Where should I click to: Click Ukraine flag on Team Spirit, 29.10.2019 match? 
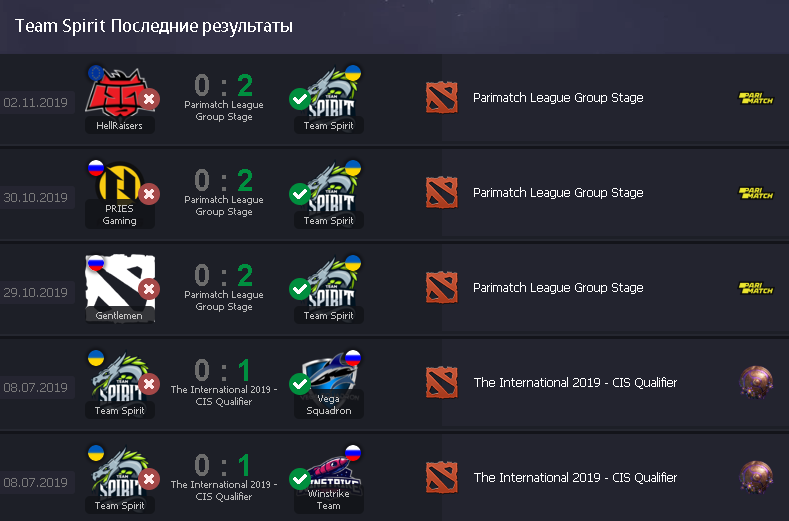point(353,263)
